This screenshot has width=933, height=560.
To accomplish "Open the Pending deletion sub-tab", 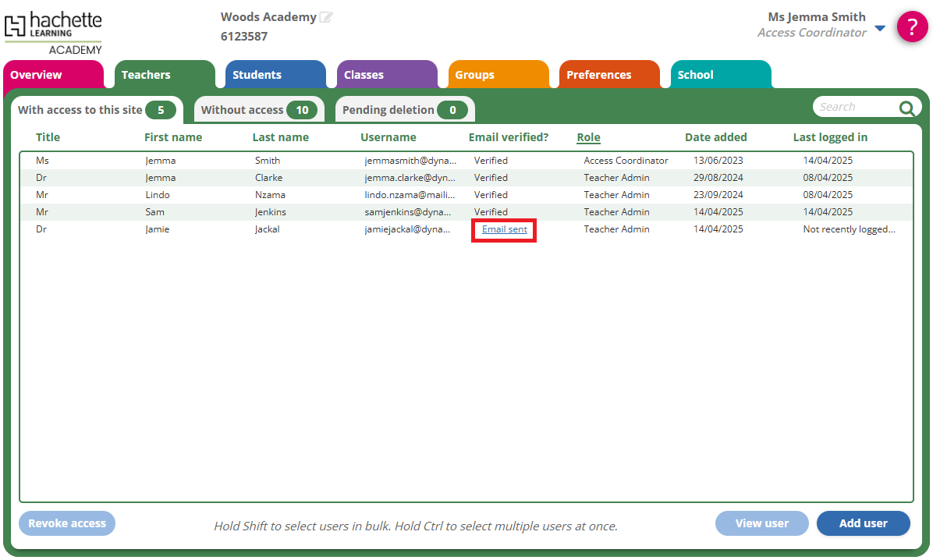I will coord(404,110).
